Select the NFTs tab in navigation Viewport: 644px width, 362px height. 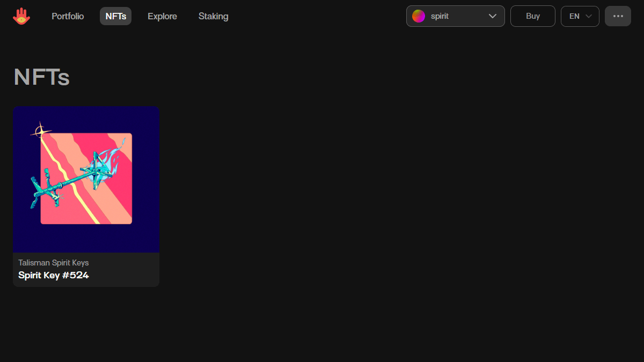[115, 16]
